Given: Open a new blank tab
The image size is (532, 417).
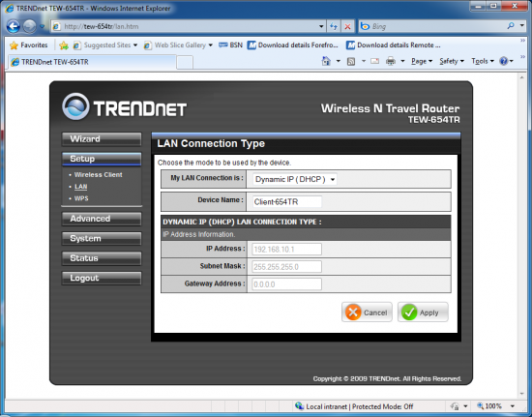Looking at the screenshot, I should 185,63.
